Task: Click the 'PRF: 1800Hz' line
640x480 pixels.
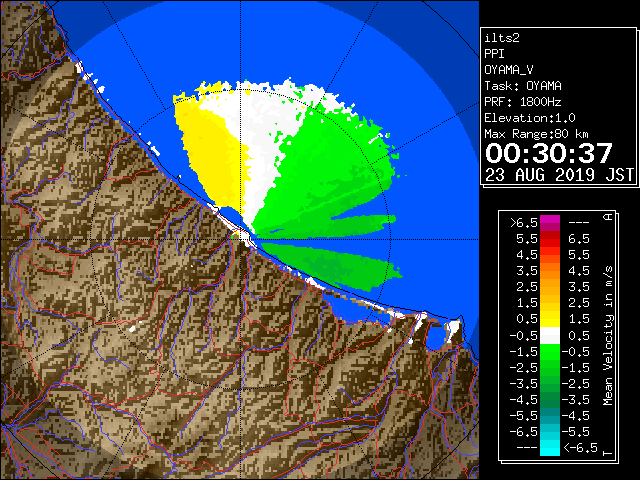Action: pyautogui.click(x=523, y=102)
